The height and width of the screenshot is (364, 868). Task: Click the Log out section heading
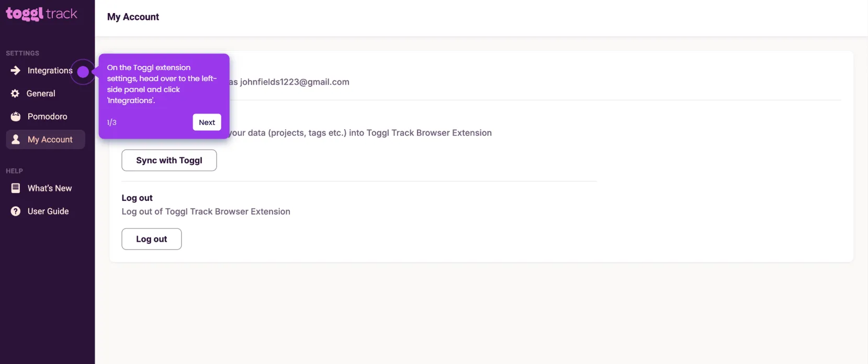pos(137,198)
